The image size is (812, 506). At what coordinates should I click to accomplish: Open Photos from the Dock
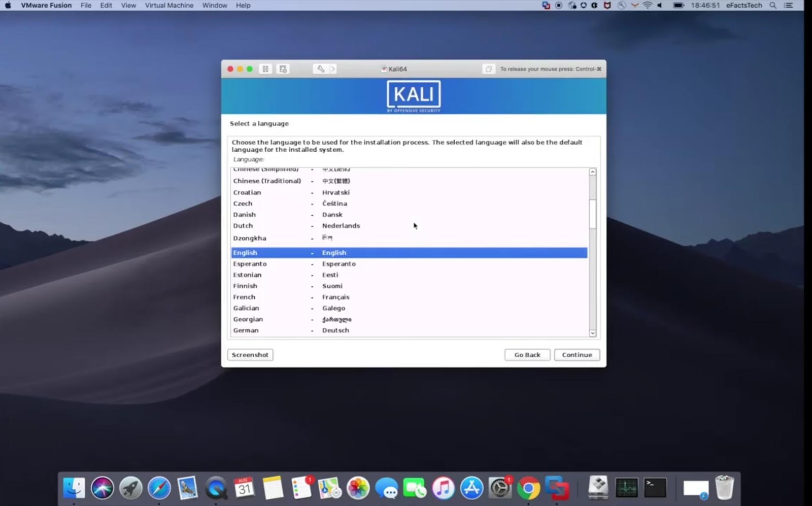tap(358, 488)
